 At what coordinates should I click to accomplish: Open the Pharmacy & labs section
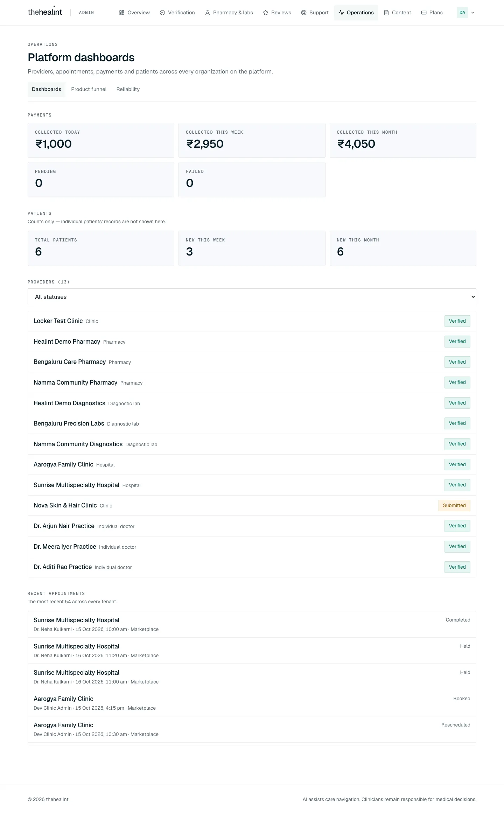click(229, 13)
